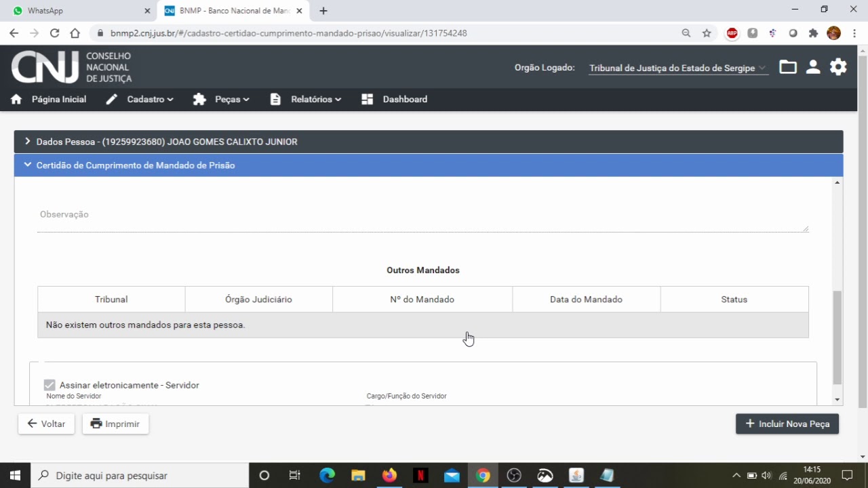The height and width of the screenshot is (488, 868).
Task: Show hidden tray icons arrow
Action: coord(736,475)
